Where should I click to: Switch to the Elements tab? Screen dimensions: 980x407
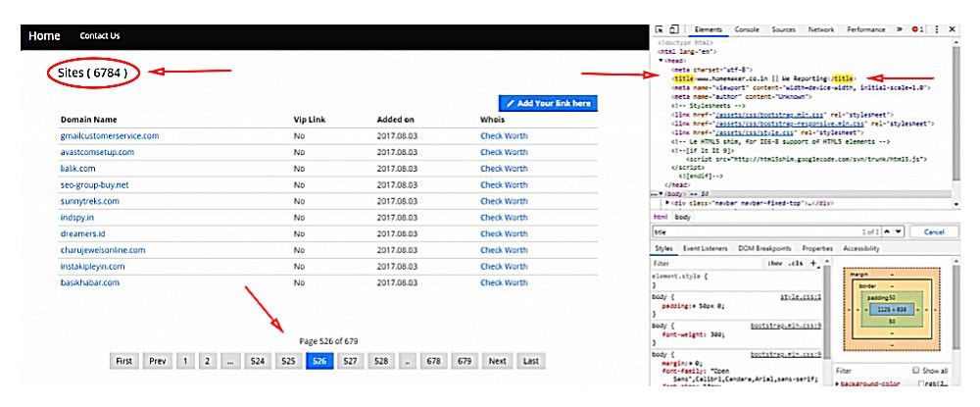[x=709, y=29]
